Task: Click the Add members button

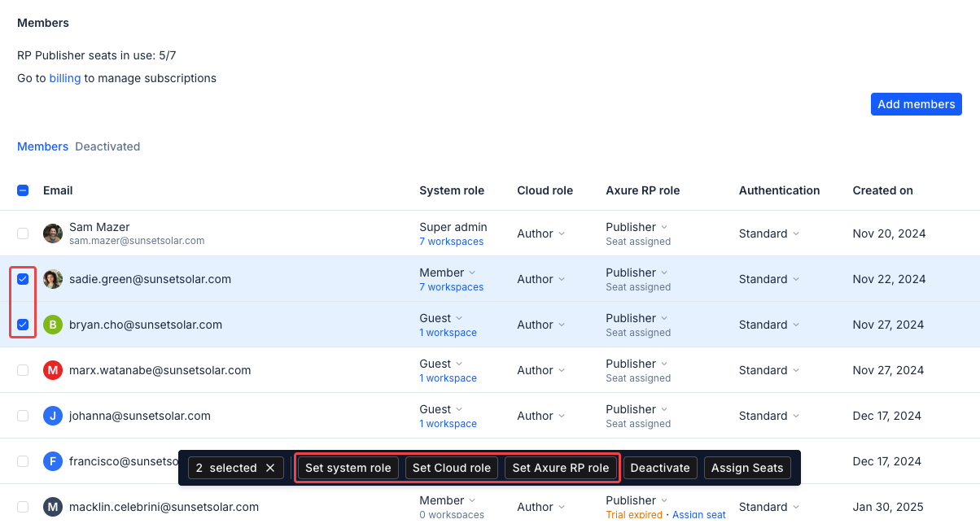Action: tap(916, 104)
